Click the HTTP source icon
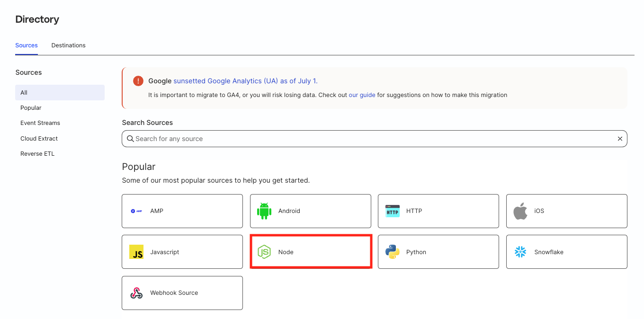The image size is (644, 319). [392, 211]
